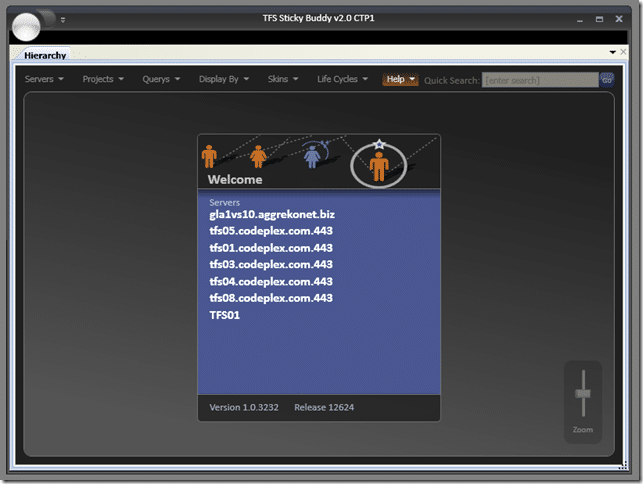Click the round application orb button
This screenshot has width=643, height=484.
[26, 27]
